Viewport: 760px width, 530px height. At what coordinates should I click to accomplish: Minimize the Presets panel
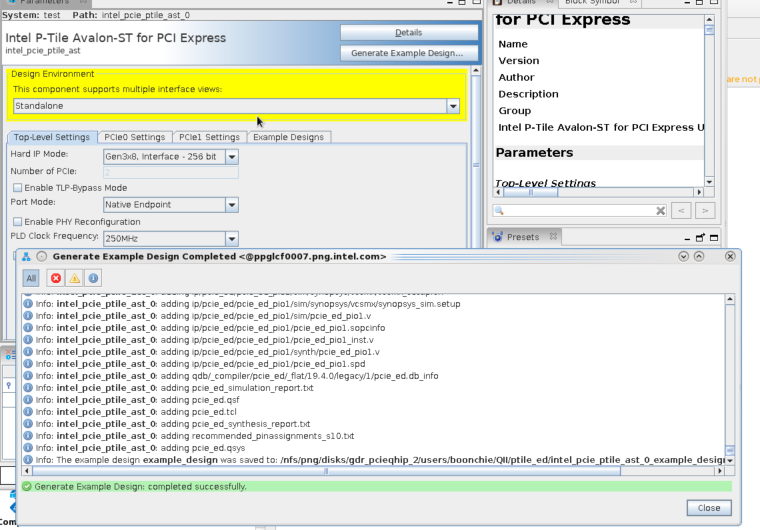(x=687, y=238)
